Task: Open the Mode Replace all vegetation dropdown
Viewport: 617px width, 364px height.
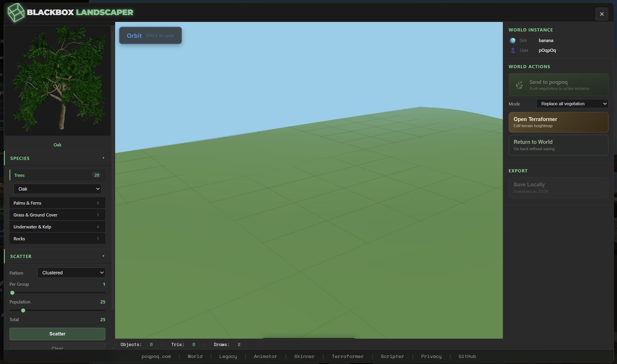Action: (572, 104)
